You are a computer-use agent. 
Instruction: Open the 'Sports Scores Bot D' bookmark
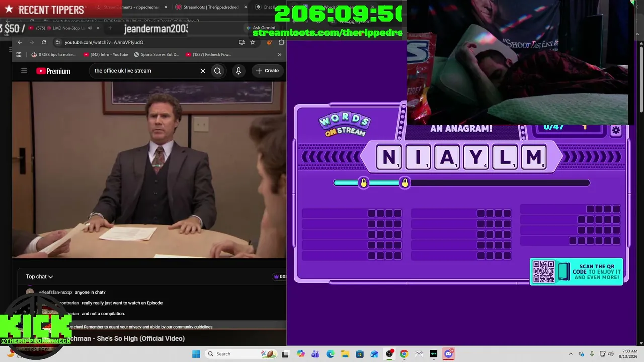pyautogui.click(x=156, y=54)
